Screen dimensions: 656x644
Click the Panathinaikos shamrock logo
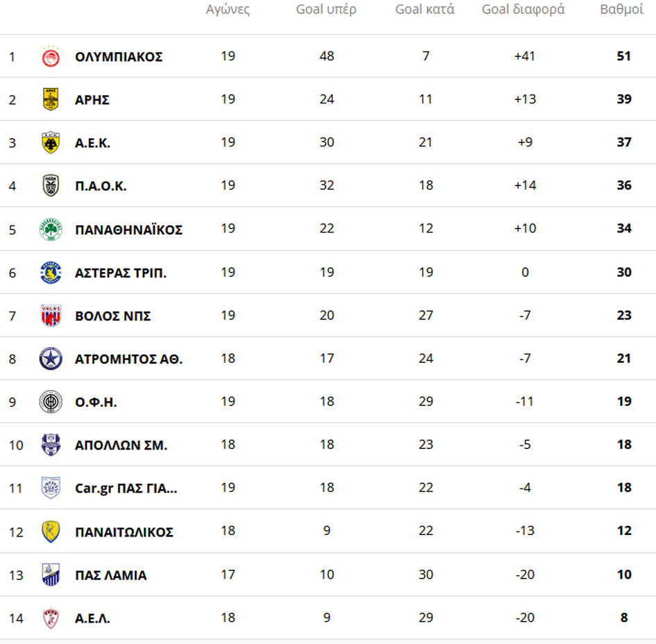pos(51,229)
